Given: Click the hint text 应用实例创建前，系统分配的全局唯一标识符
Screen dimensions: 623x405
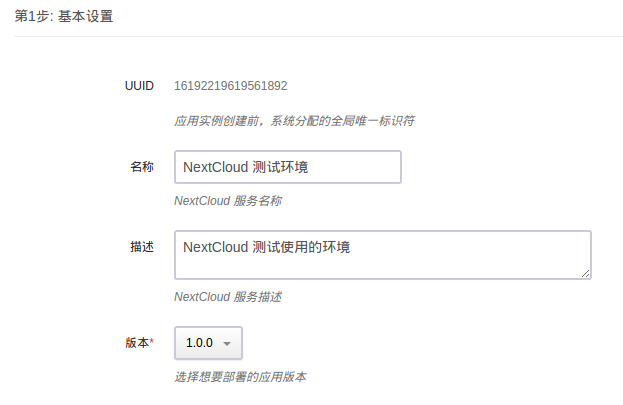Looking at the screenshot, I should 294,121.
